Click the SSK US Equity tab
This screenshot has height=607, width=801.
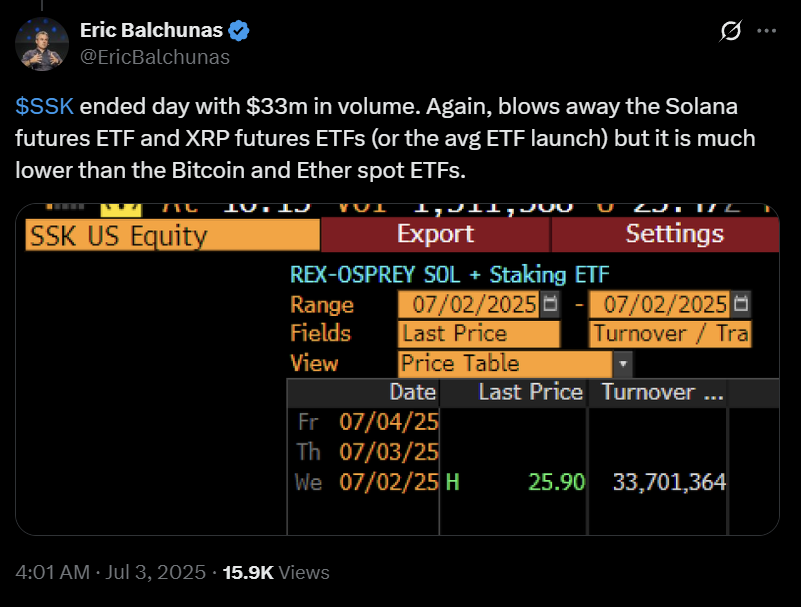pos(170,234)
